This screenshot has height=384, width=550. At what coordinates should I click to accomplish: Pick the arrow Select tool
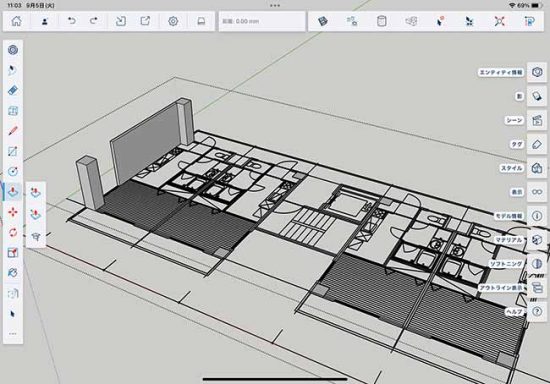pyautogui.click(x=13, y=314)
